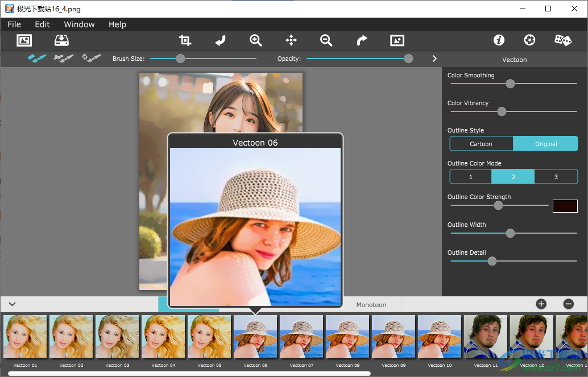Choose Outline Color Mode 2
Image resolution: width=588 pixels, height=377 pixels.
point(513,177)
